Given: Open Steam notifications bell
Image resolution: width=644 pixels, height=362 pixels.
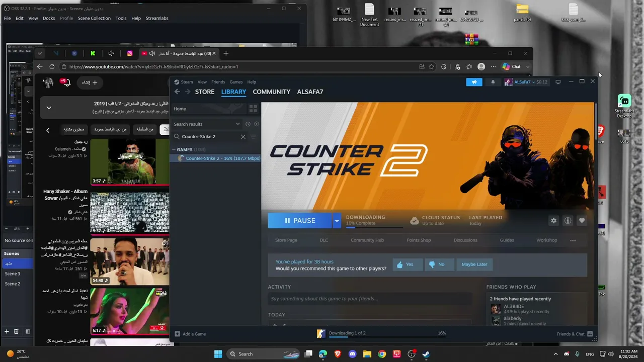Looking at the screenshot, I should coord(493,82).
